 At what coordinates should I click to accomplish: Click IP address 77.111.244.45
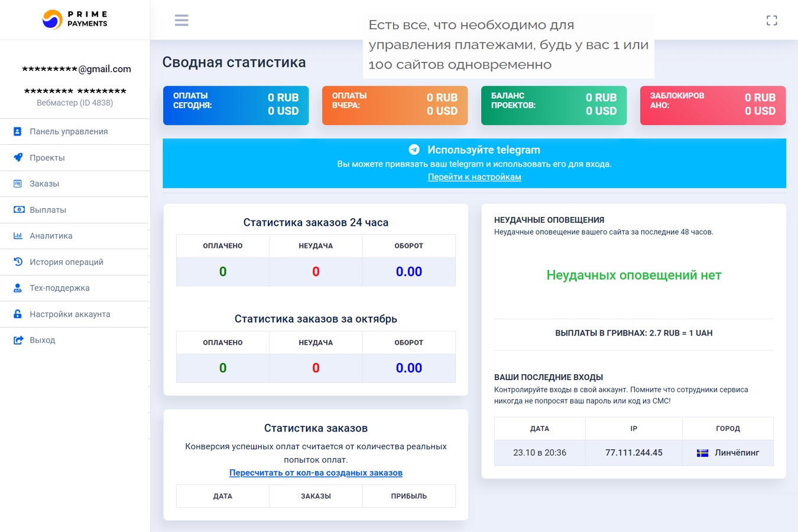point(634,453)
